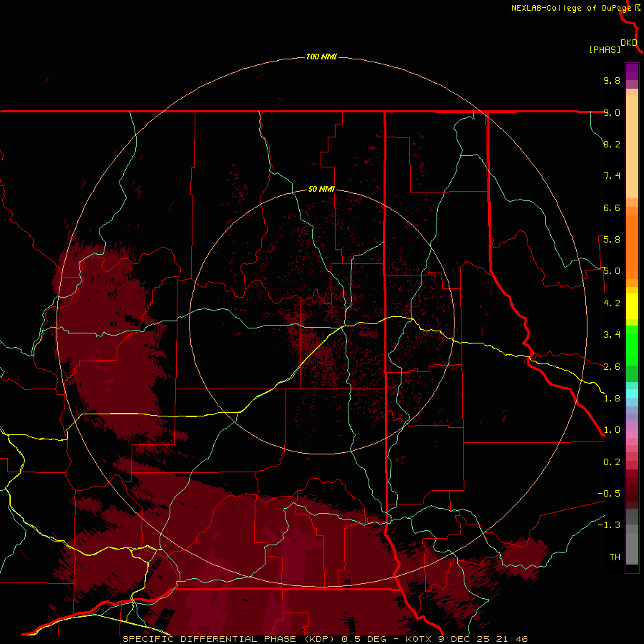The height and width of the screenshot is (644, 644).
Task: Click the 3.4 legend value
Action: pos(612,335)
